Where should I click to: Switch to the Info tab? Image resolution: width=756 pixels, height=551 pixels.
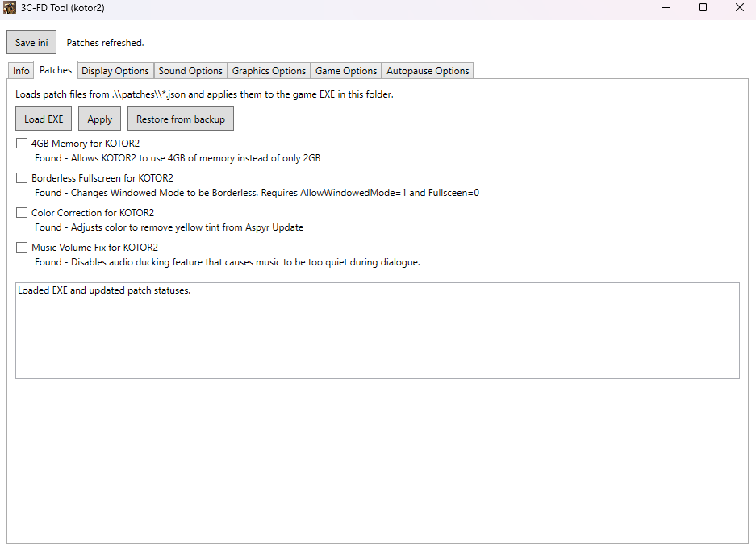pos(21,71)
